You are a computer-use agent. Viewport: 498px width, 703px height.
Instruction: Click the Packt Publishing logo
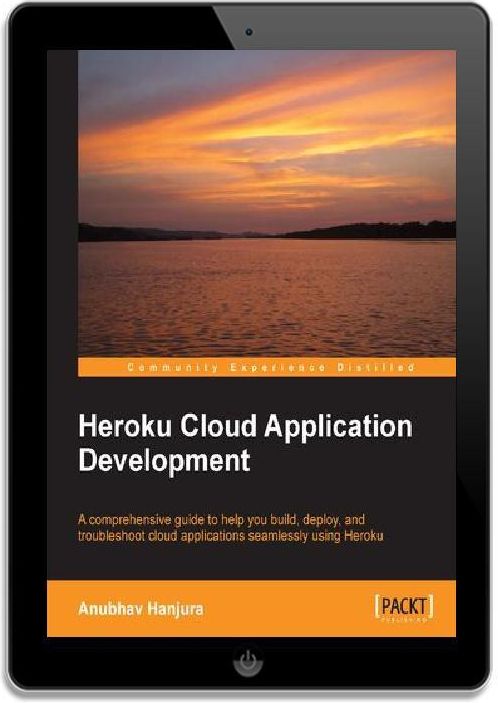[x=404, y=608]
